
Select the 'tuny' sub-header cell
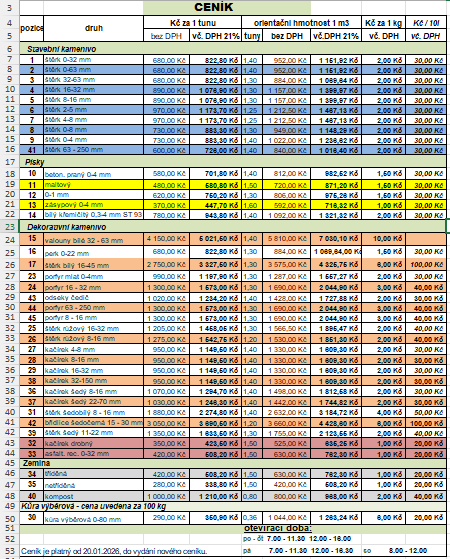coord(252,36)
